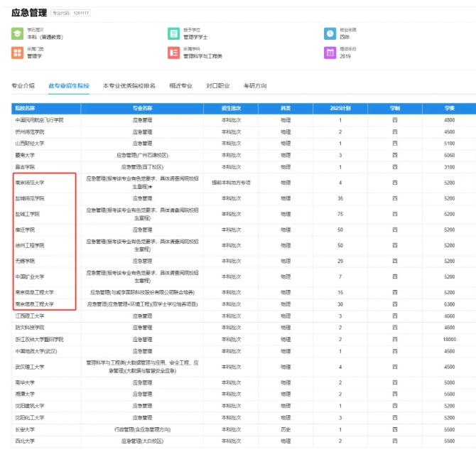Click the 提前本科地方专项 batch cell
476x452 pixels.
click(x=231, y=183)
